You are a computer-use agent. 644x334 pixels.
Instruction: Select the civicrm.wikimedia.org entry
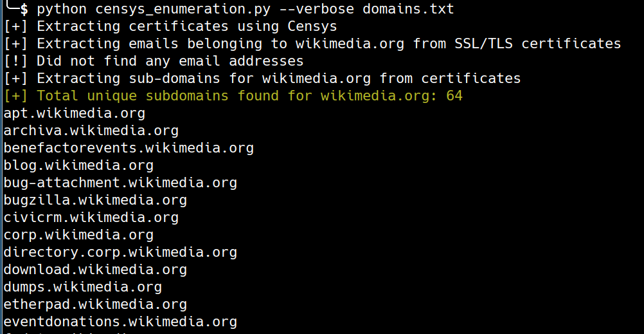[91, 217]
